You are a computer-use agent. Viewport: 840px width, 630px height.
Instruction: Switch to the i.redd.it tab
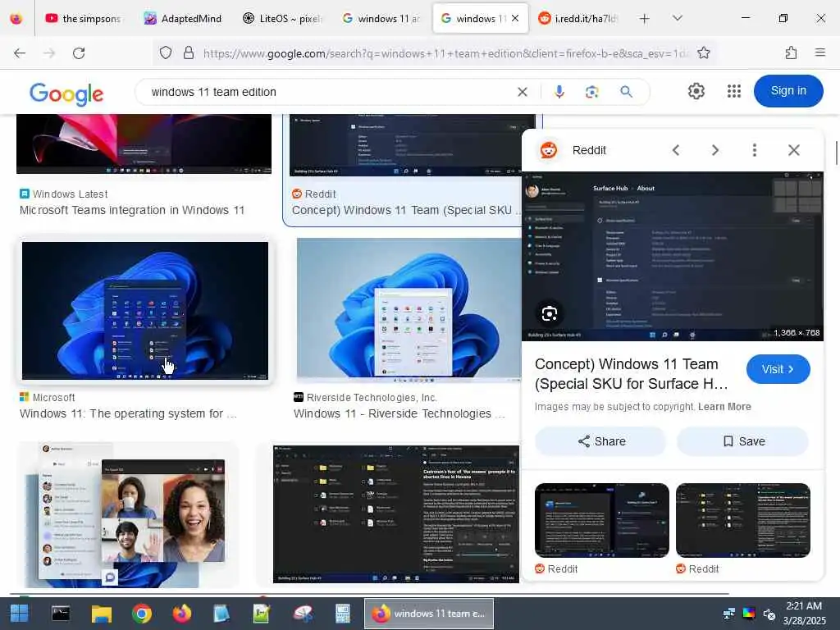click(577, 19)
